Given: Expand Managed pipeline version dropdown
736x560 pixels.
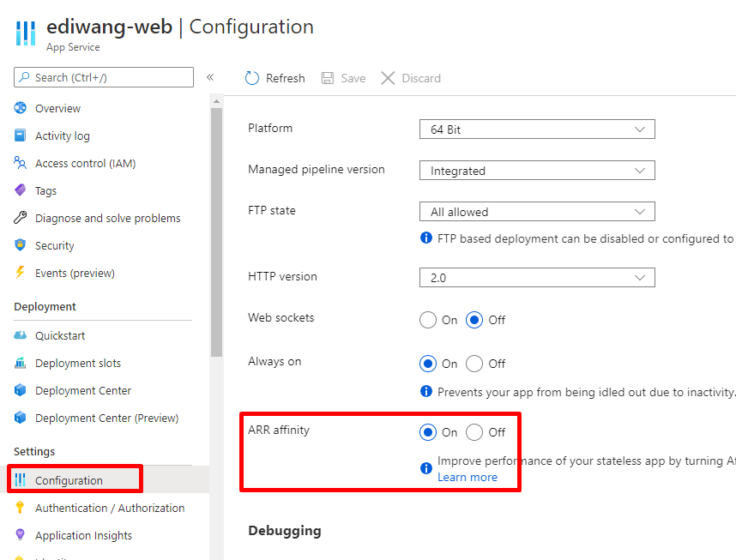Looking at the screenshot, I should 537,171.
